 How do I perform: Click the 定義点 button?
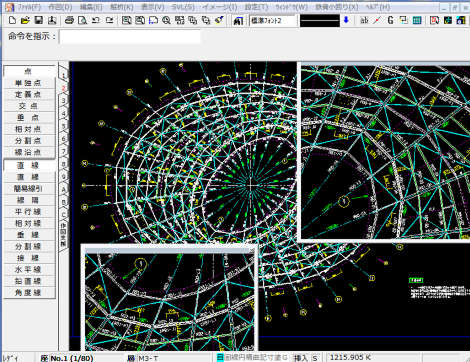(x=29, y=95)
